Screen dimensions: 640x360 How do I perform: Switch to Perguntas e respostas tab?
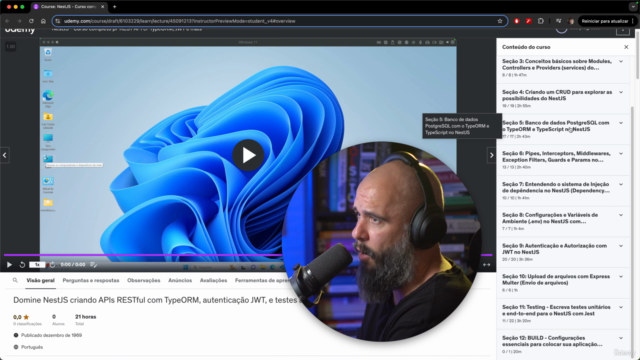pos(91,280)
